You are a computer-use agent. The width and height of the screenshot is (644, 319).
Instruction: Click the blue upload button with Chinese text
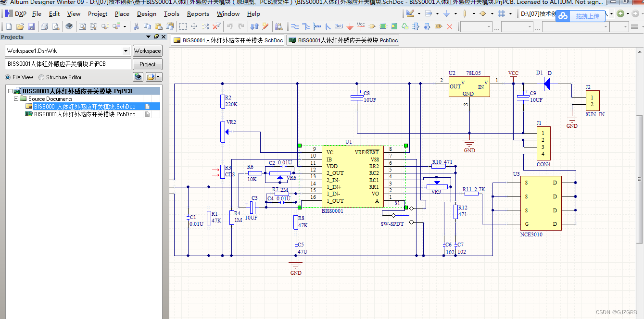click(x=581, y=16)
